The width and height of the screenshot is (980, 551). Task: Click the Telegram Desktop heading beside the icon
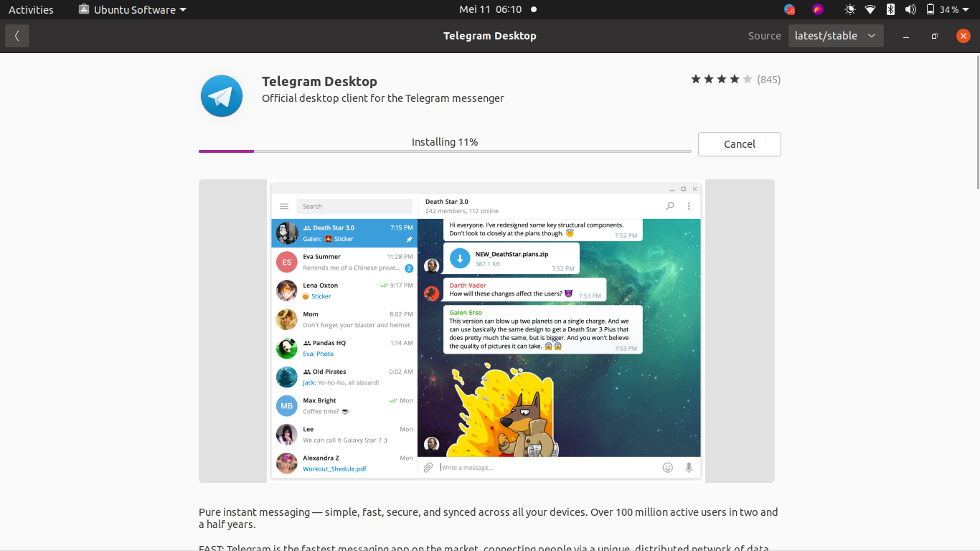[319, 81]
